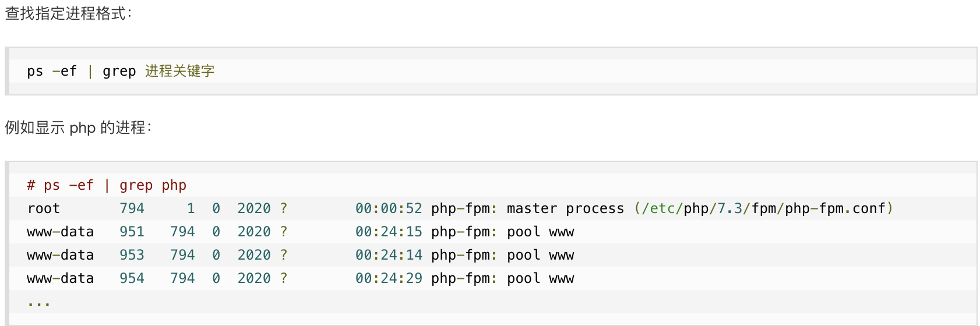Viewport: 980px width, 326px height.
Task: Click the time value 00:24:15
Action: pyautogui.click(x=389, y=232)
